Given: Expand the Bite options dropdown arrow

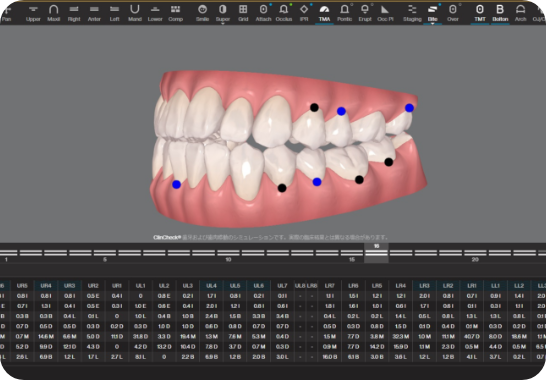Looking at the screenshot, I should point(432,24).
